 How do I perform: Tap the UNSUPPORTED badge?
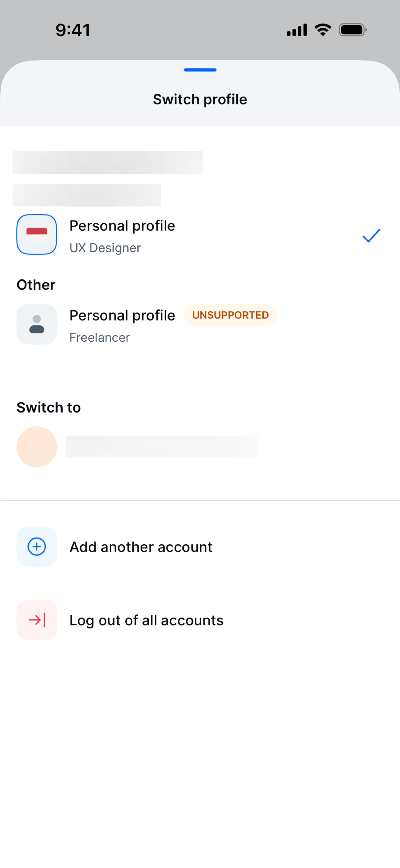[230, 315]
